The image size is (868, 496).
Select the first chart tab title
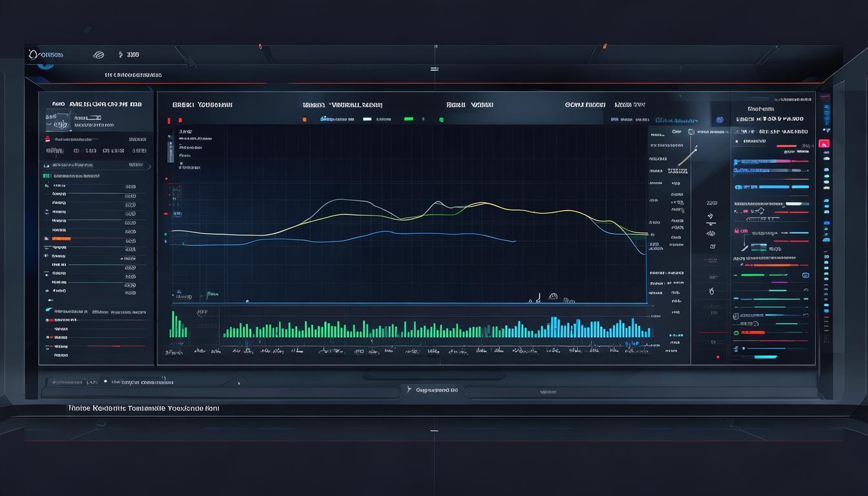point(202,104)
